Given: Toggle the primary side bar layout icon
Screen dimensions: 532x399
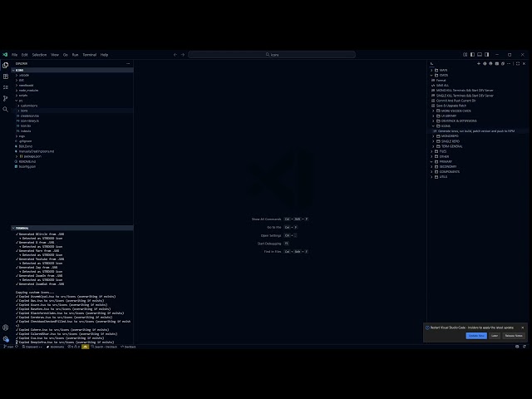Looking at the screenshot, I should pyautogui.click(x=472, y=55).
